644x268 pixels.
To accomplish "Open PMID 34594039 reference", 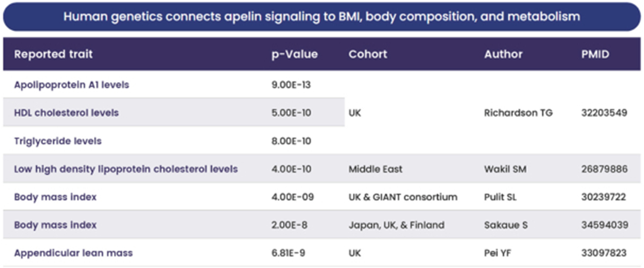I will tap(605, 225).
